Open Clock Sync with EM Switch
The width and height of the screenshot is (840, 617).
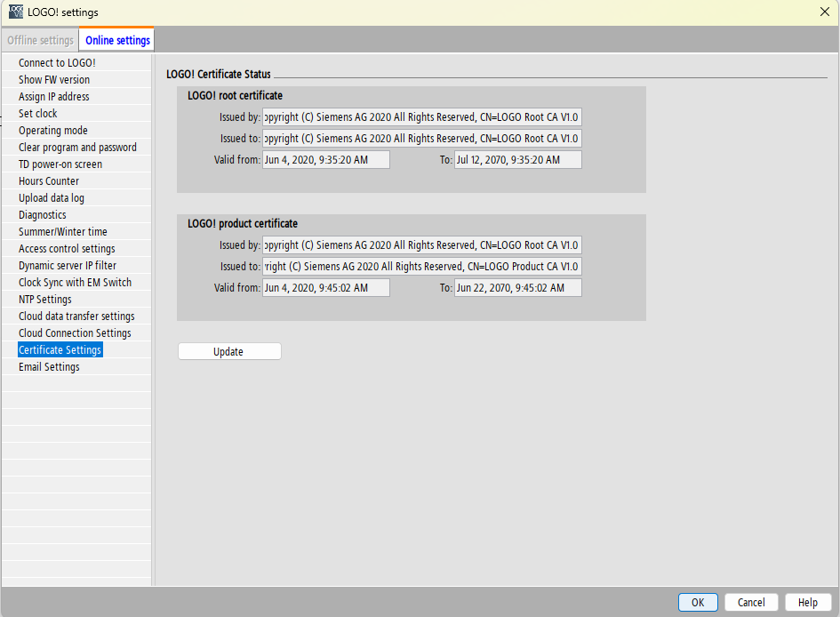(x=75, y=282)
